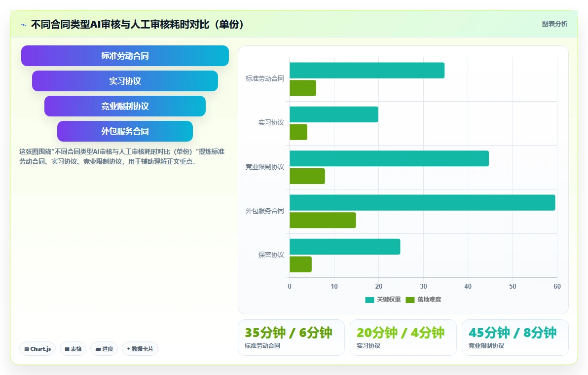Click the teal 关键权重 legend color box
588x375 pixels.
(x=370, y=300)
